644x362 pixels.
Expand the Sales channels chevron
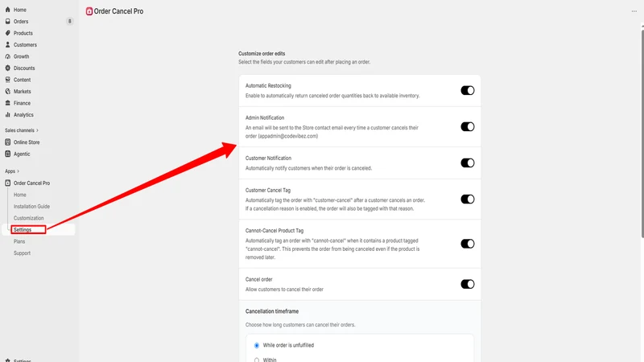point(37,130)
